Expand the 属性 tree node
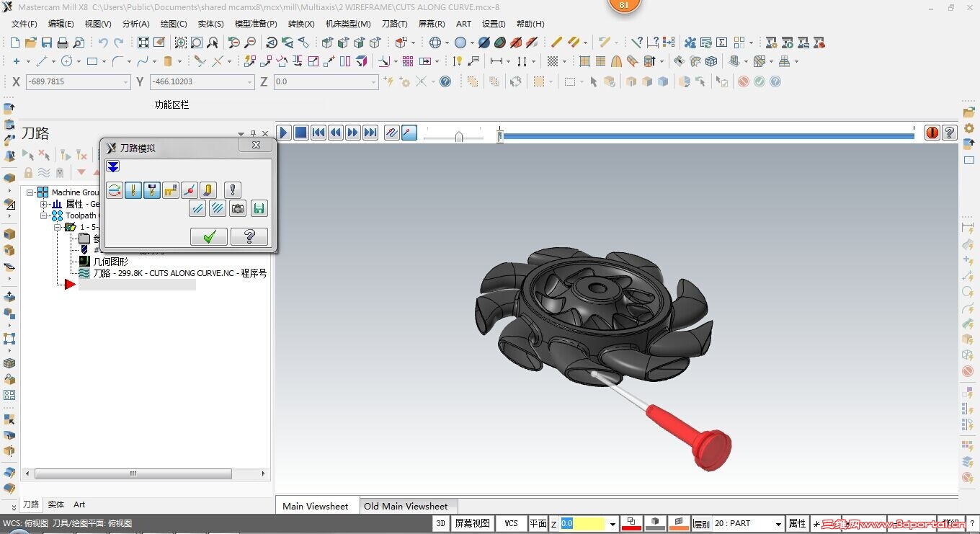This screenshot has width=980, height=534. (x=44, y=204)
